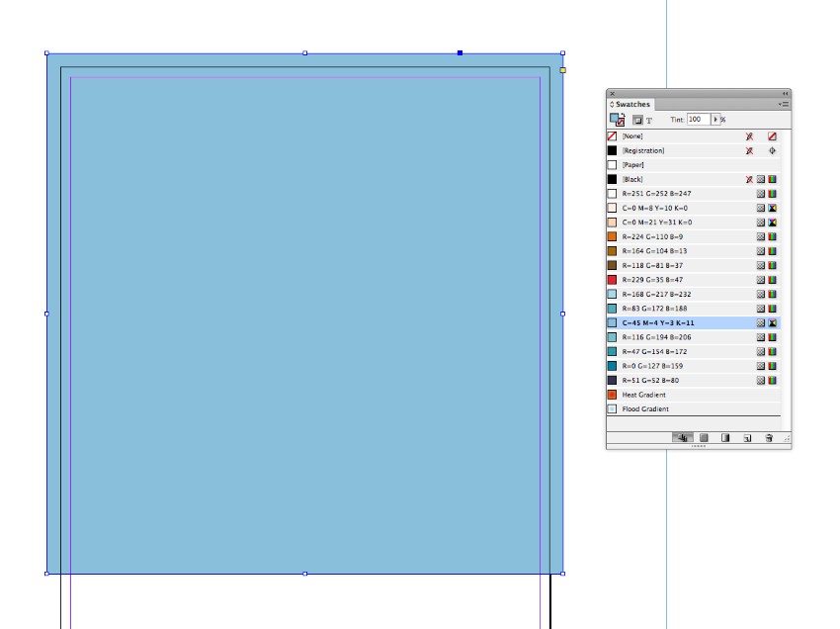Click RGB mode icon on R=0 G=127 B=159 row
This screenshot has height=629, width=840.
[772, 366]
